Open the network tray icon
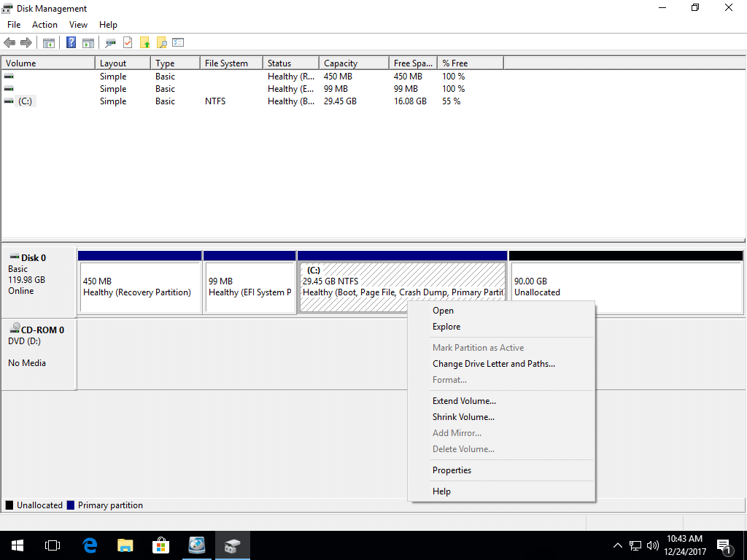This screenshot has width=747, height=560. pos(635,545)
